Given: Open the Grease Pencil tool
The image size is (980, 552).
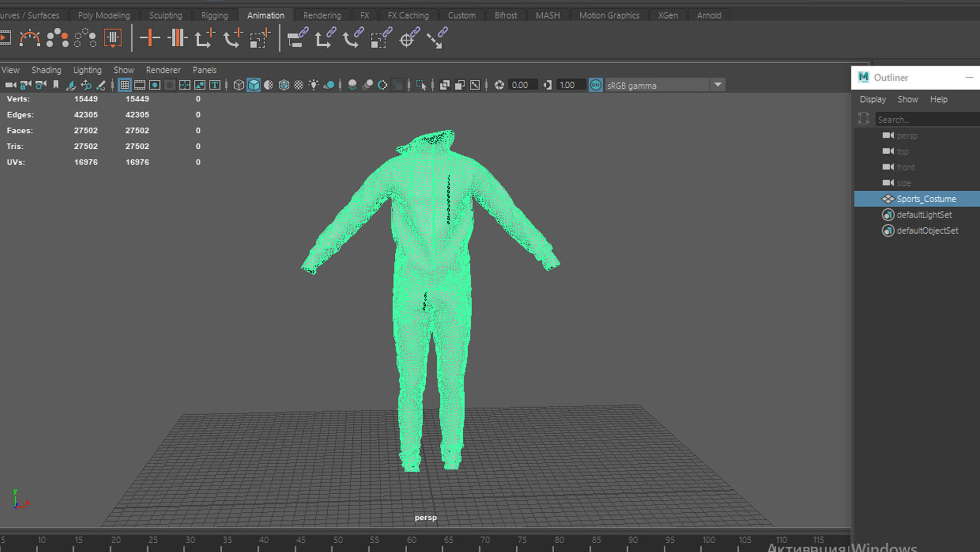Looking at the screenshot, I should point(101,85).
